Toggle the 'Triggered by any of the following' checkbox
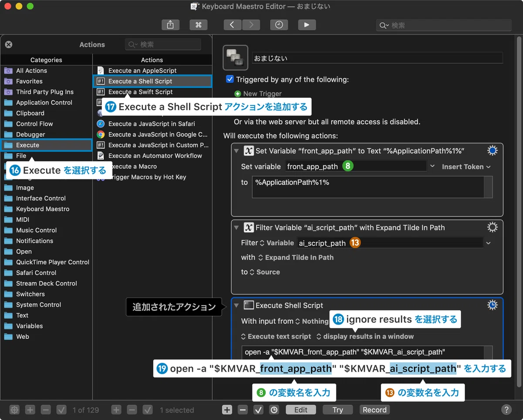 [x=230, y=79]
